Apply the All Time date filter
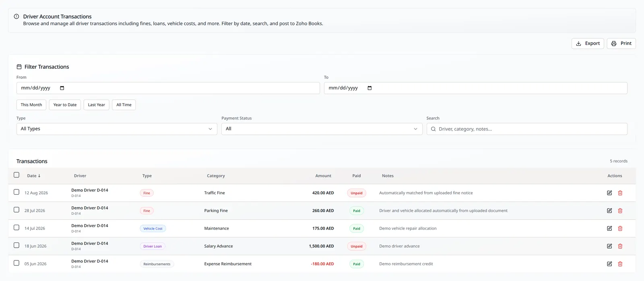 pyautogui.click(x=124, y=105)
